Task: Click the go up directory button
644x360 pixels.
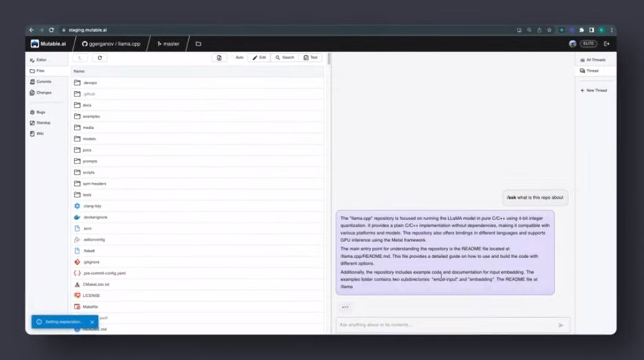Action: (x=80, y=58)
